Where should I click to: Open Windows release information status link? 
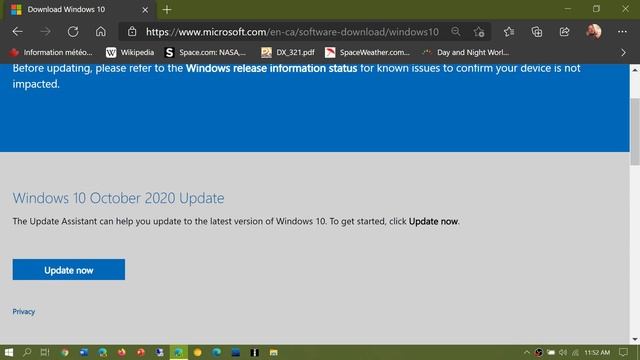(x=271, y=68)
